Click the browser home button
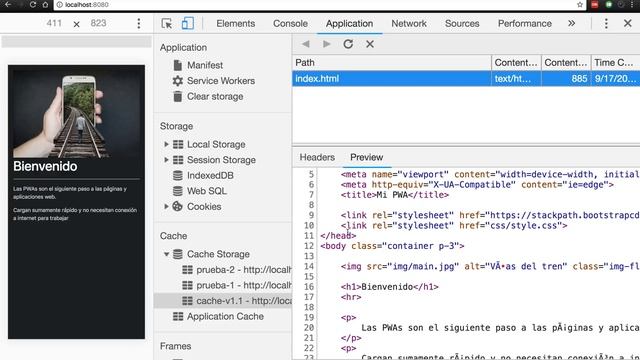640x360 pixels. (45, 4)
